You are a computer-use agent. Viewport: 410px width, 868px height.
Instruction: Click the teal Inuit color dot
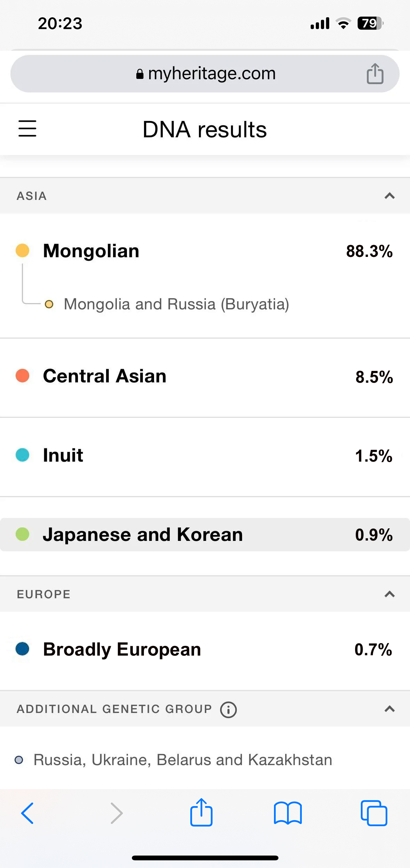(x=23, y=455)
